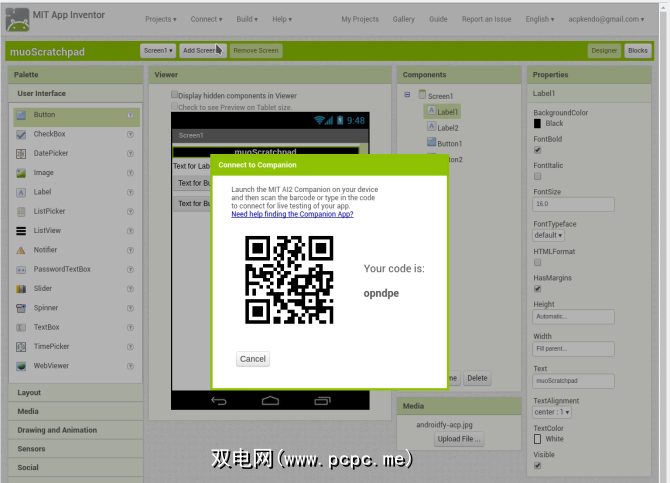The height and width of the screenshot is (483, 670).
Task: Expand the Layout palette section
Action: pos(76,393)
